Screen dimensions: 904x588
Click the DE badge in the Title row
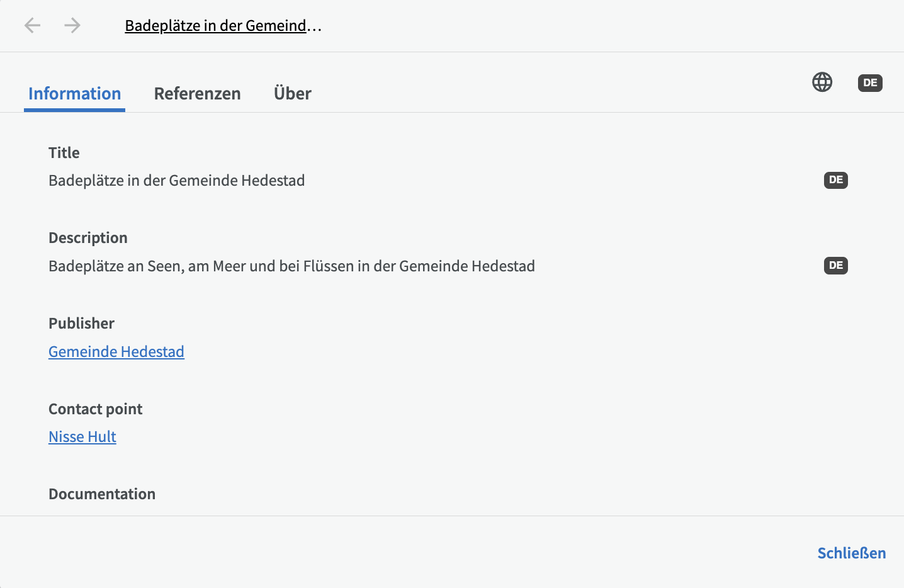(835, 180)
